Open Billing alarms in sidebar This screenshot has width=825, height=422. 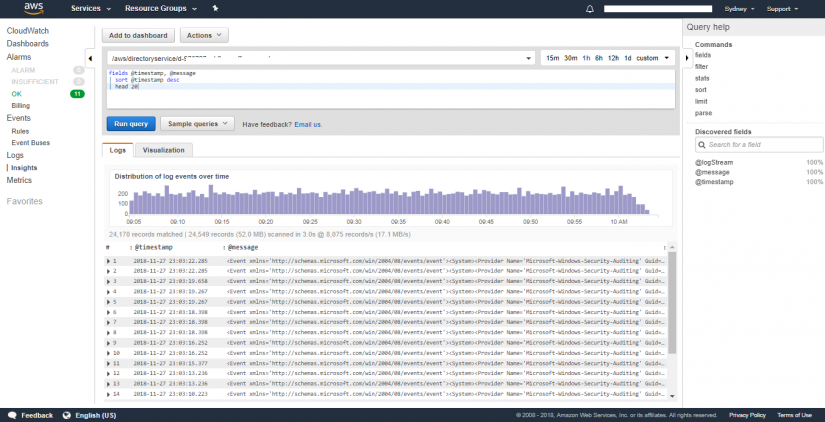21,106
